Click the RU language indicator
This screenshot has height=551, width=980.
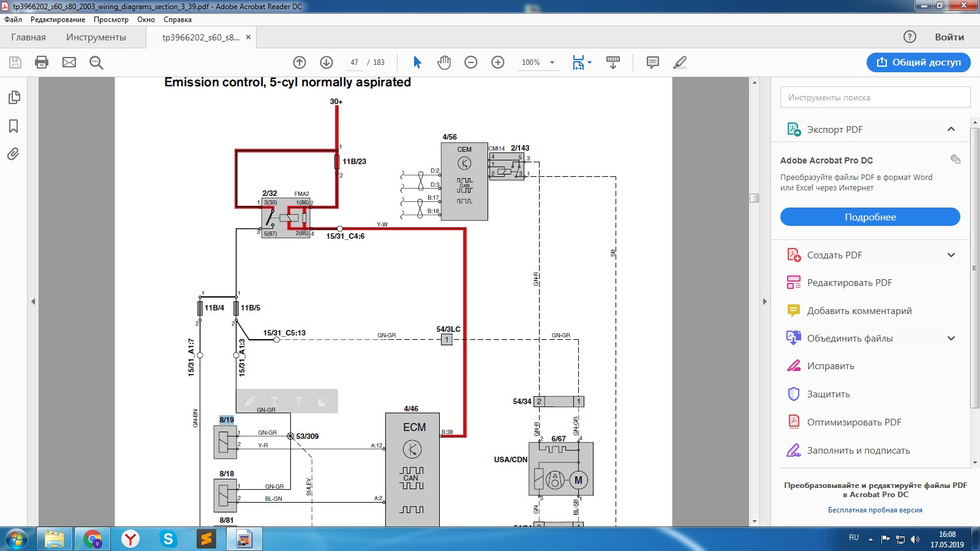coord(853,537)
